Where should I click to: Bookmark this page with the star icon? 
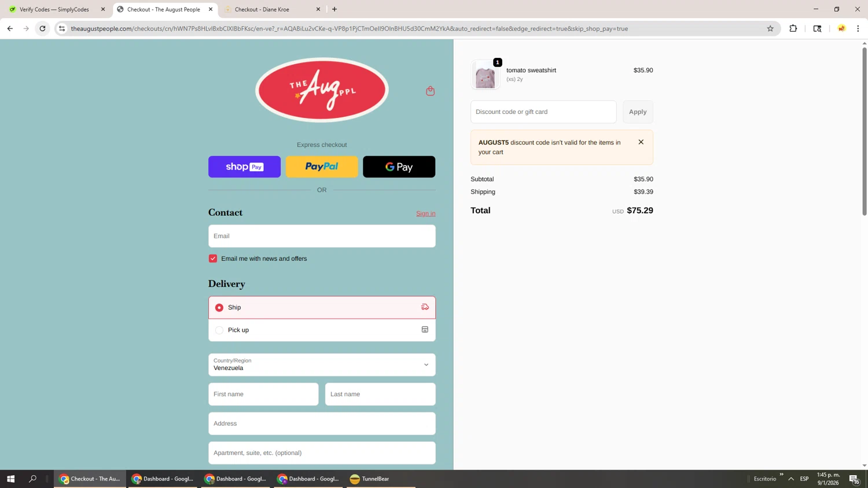click(770, 28)
